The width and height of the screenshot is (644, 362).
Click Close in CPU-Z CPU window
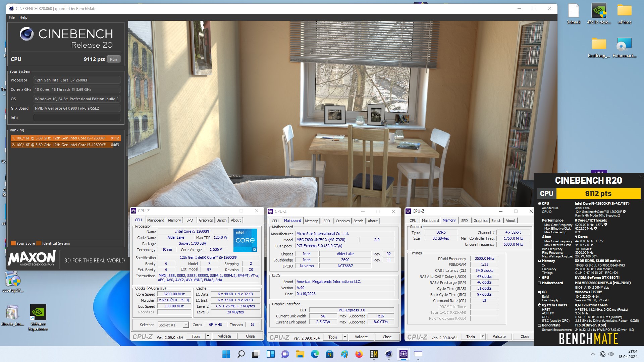(x=250, y=336)
